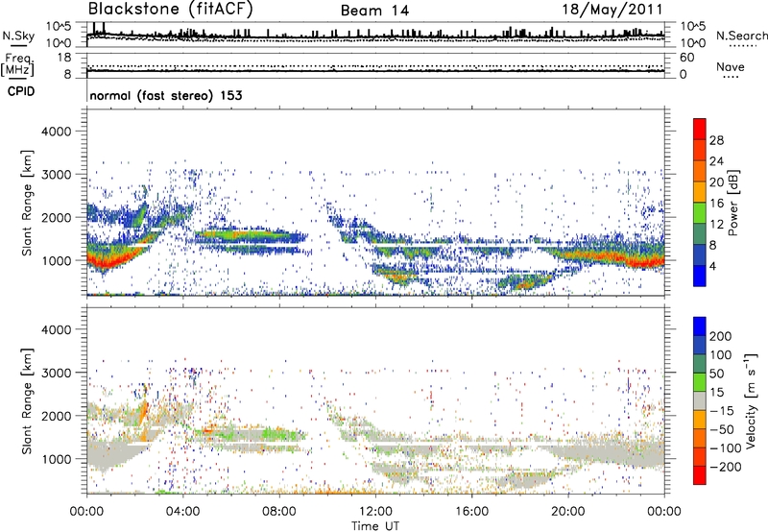The width and height of the screenshot is (768, 532).
Task: Select the "−100" Velocity colorbar tick
Action: point(725,448)
